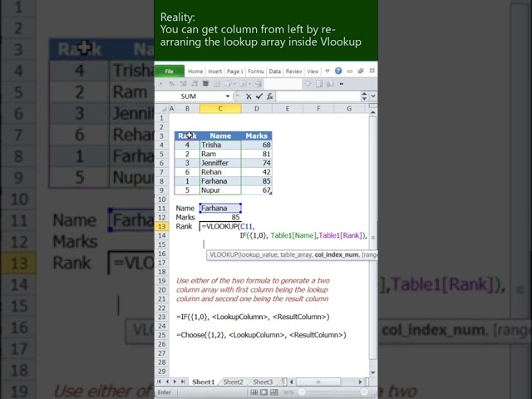Click the minimize-ribbon caret icon
The width and height of the screenshot is (532, 399).
[328, 71]
